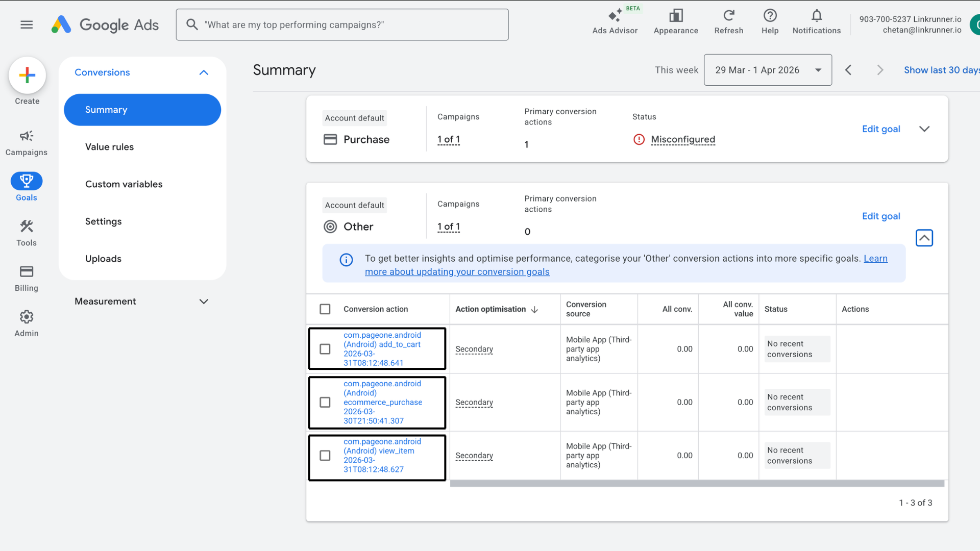Screen dimensions: 980x551
Task: Refresh the page data
Action: coord(728,21)
